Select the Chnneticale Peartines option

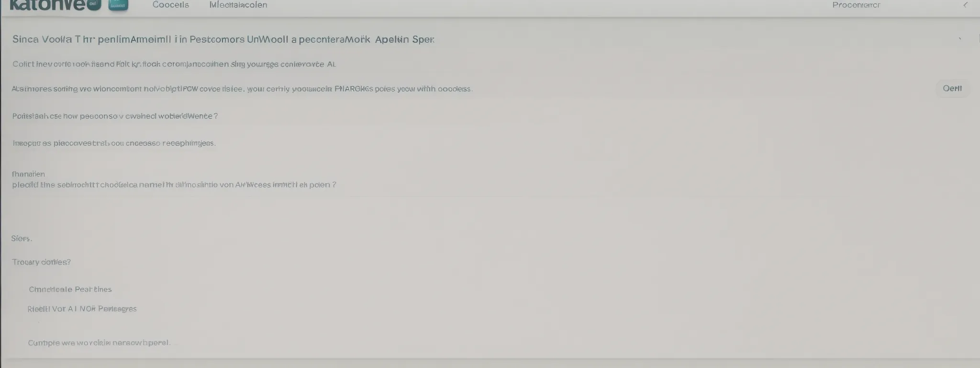point(70,289)
